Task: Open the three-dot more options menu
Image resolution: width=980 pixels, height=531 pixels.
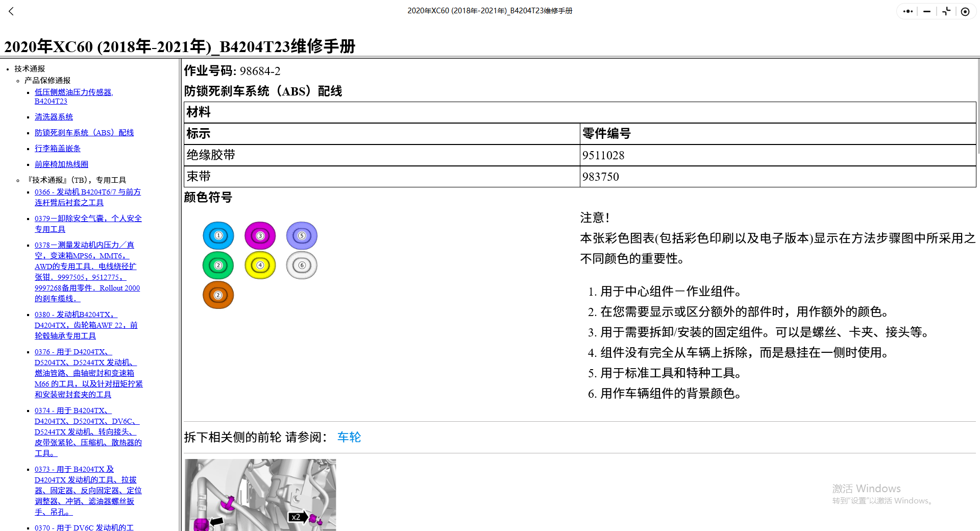Action: (908, 11)
